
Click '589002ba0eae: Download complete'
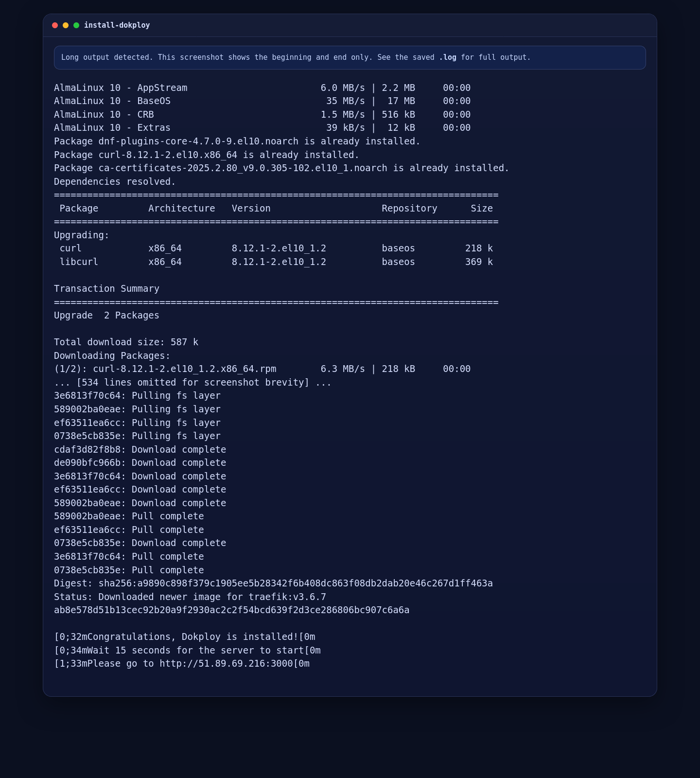(x=140, y=503)
